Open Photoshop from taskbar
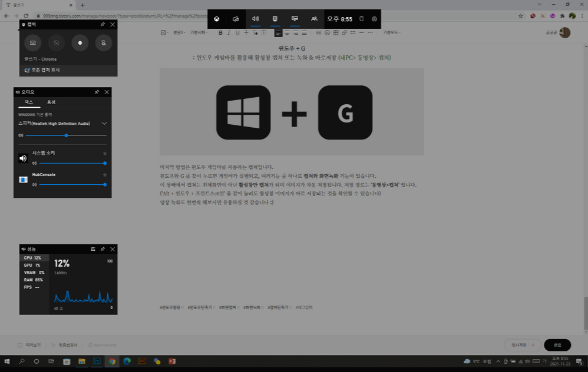This screenshot has height=372, width=588. (x=97, y=361)
